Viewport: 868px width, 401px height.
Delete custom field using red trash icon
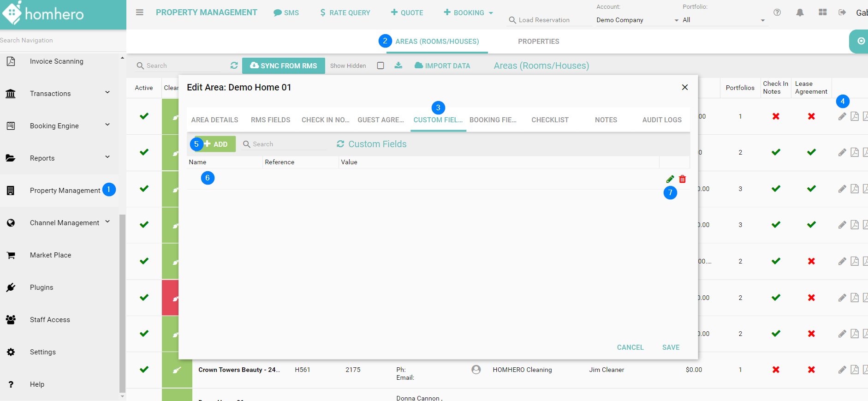tap(683, 179)
